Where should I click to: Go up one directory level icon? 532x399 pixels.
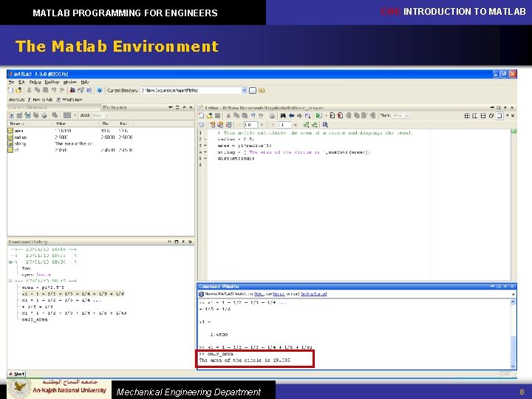tap(262, 91)
